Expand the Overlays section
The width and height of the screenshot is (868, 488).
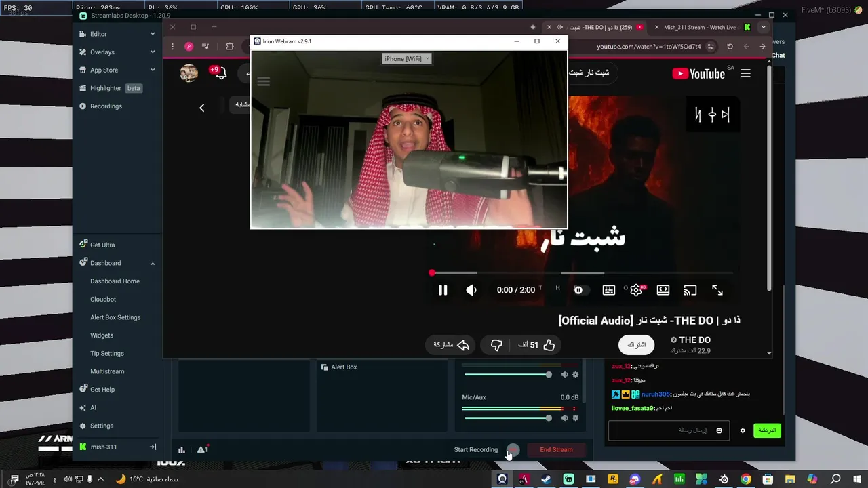tap(117, 52)
